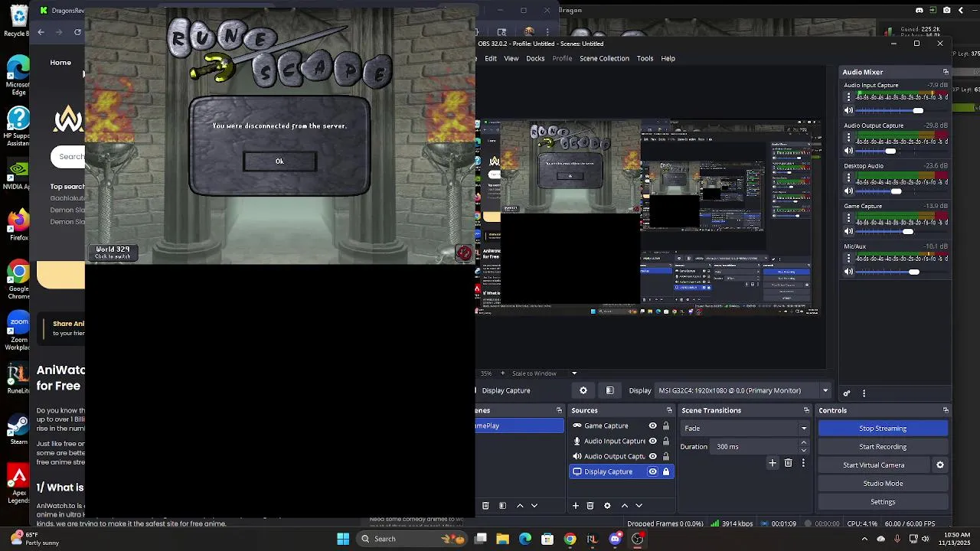Open the Audio Input Capture three-dot mixer menu
Screen dimensions: 980x551
[x=848, y=96]
